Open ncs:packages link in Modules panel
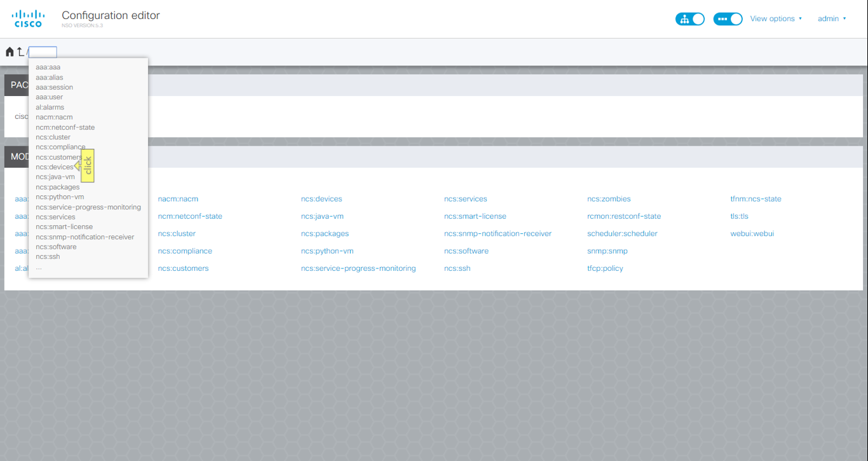Viewport: 868px width, 461px height. [x=325, y=233]
